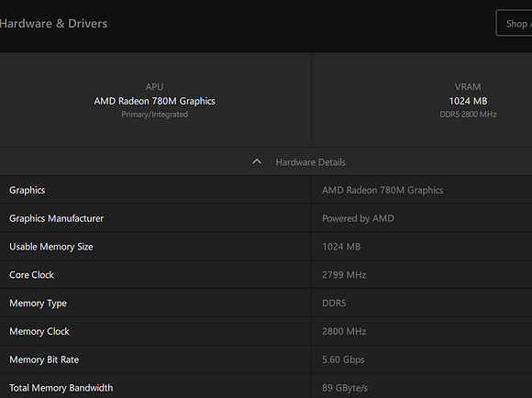Click the Powered by AMD value
This screenshot has height=398, width=532.
tap(358, 218)
